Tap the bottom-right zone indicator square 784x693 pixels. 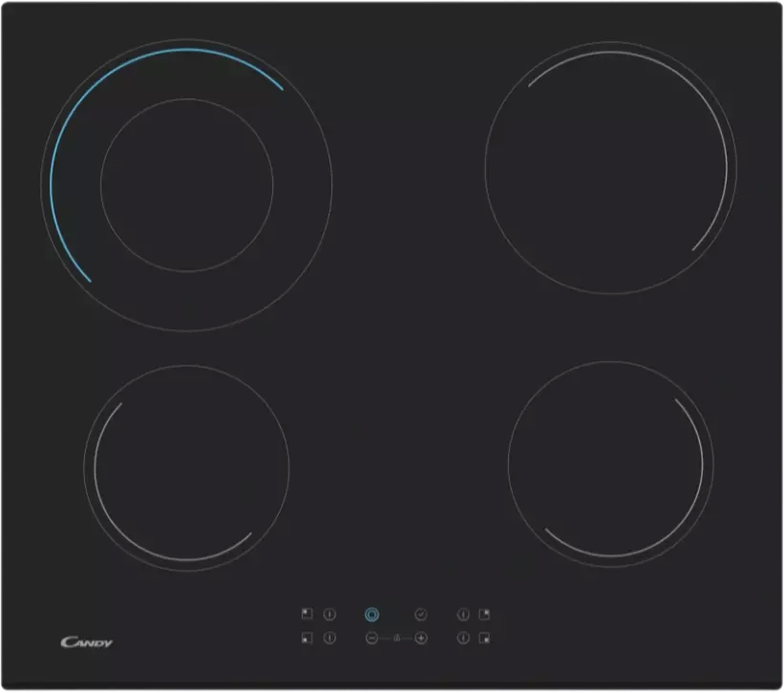click(484, 638)
